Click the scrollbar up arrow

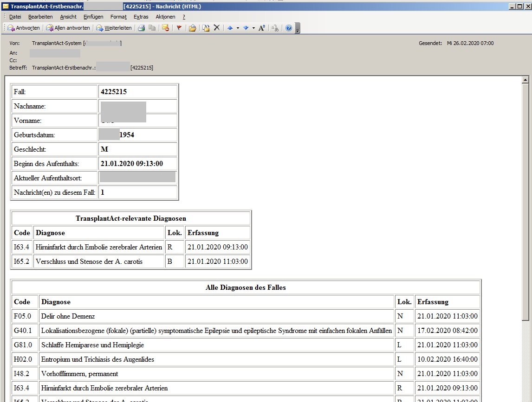point(526,80)
